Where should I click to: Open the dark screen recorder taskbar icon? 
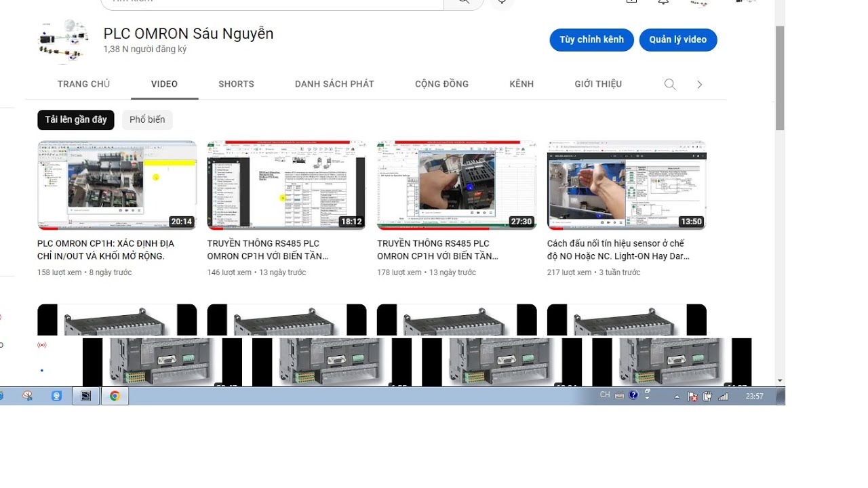click(86, 396)
